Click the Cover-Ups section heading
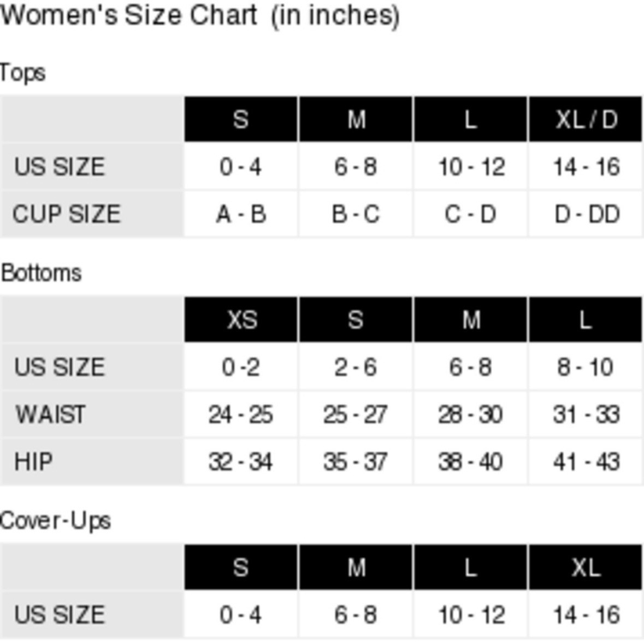Viewport: 644px width, 644px height. pos(56,521)
